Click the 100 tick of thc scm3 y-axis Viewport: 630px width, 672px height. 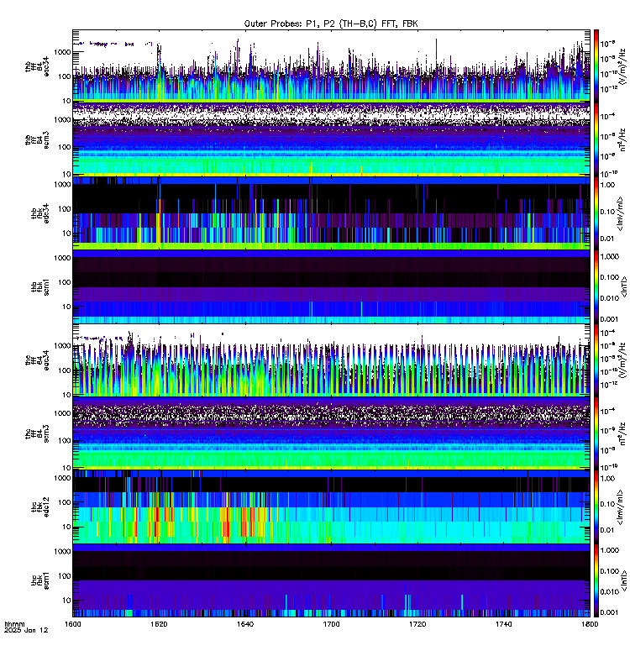pyautogui.click(x=65, y=440)
